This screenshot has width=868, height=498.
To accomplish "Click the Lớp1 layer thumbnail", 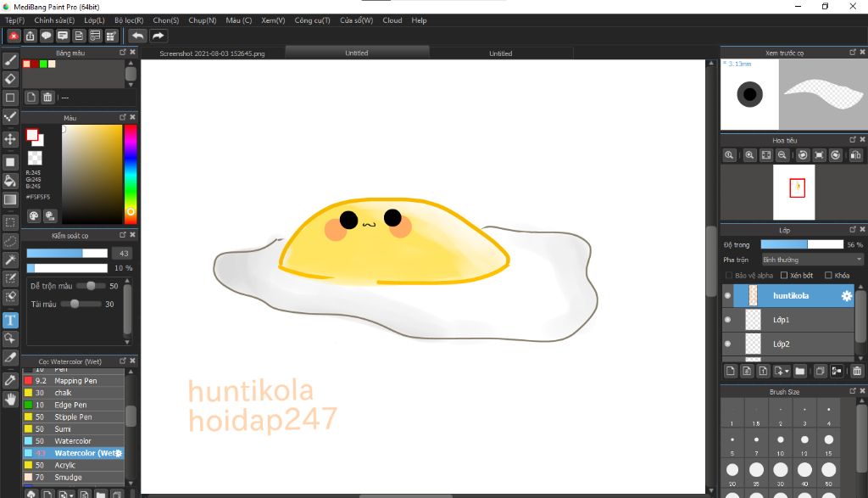I will 753,320.
